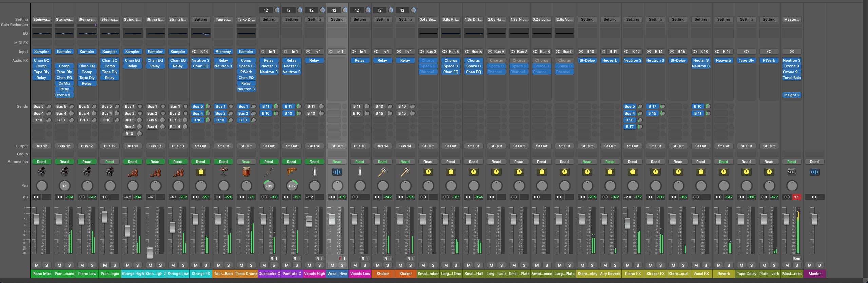Mute the Master channel

pos(810,265)
